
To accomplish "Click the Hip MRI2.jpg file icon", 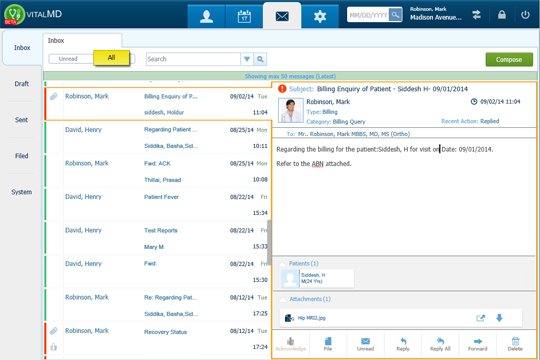I will [x=289, y=318].
